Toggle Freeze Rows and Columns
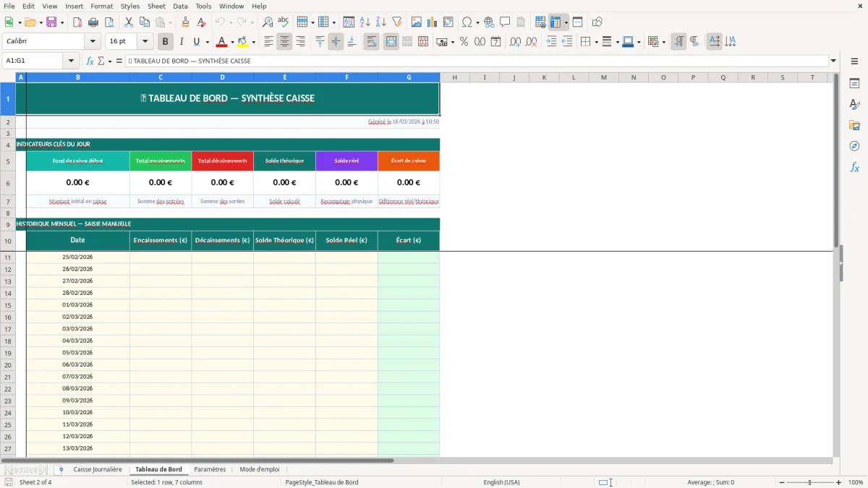 pos(556,22)
